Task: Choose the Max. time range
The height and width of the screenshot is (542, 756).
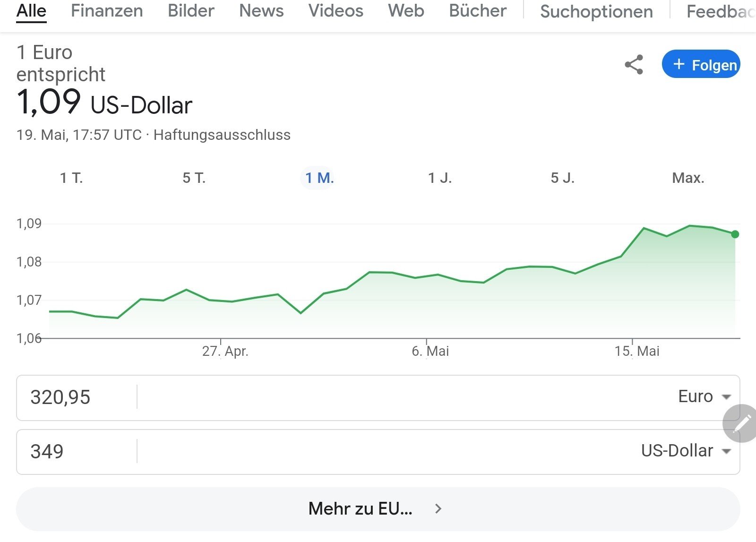Action: (x=688, y=178)
